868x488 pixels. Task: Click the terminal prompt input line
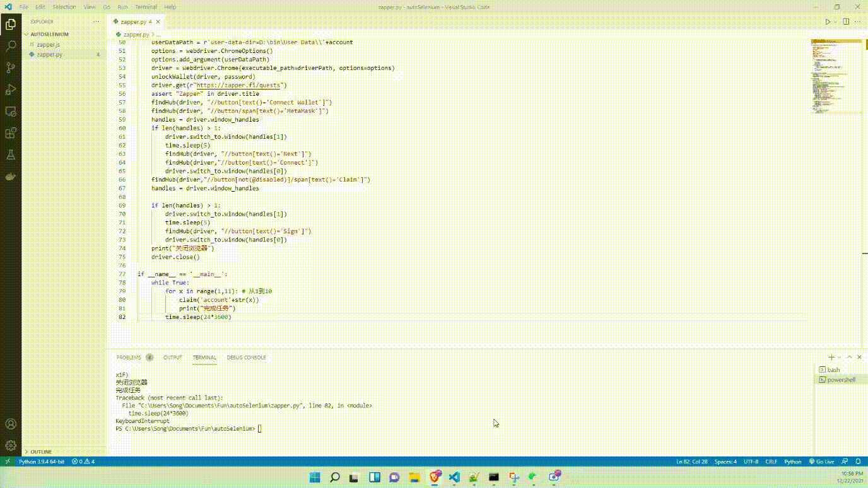pos(188,429)
